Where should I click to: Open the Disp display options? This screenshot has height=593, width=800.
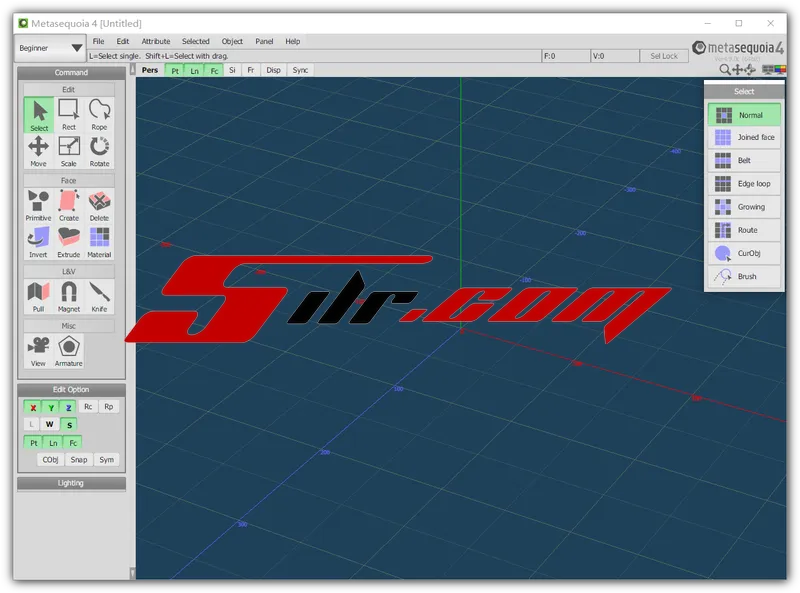click(x=273, y=70)
